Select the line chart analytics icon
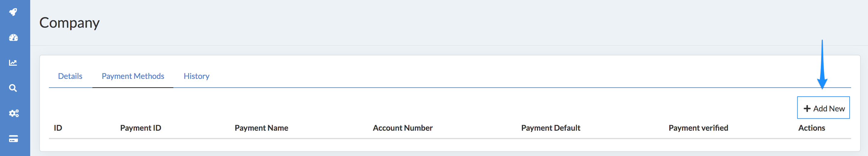 click(x=13, y=63)
